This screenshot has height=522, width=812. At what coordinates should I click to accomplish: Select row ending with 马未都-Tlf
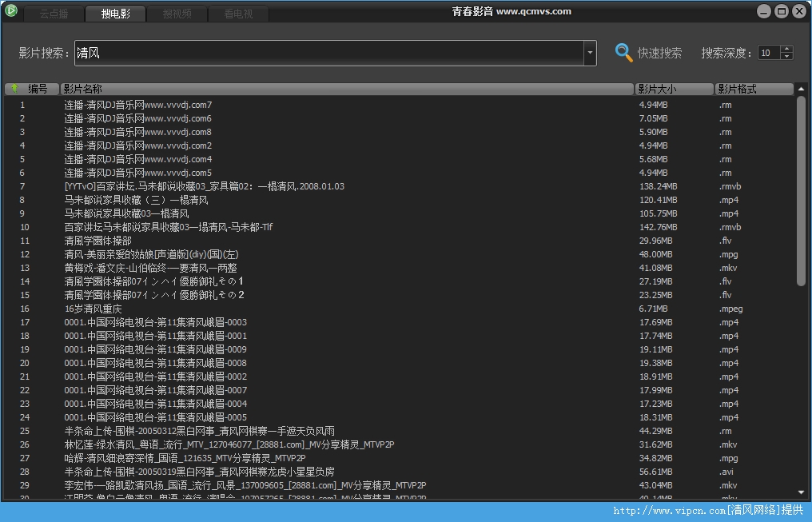pos(399,227)
